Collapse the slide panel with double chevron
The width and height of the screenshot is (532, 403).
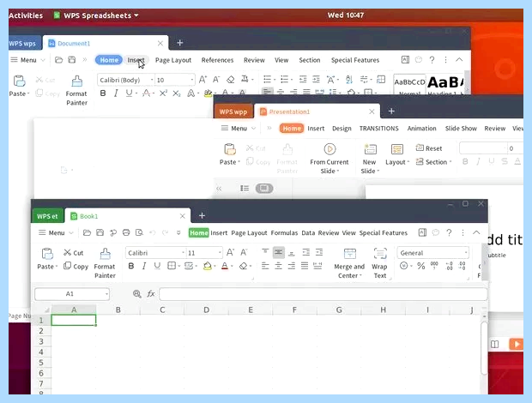pos(219,189)
